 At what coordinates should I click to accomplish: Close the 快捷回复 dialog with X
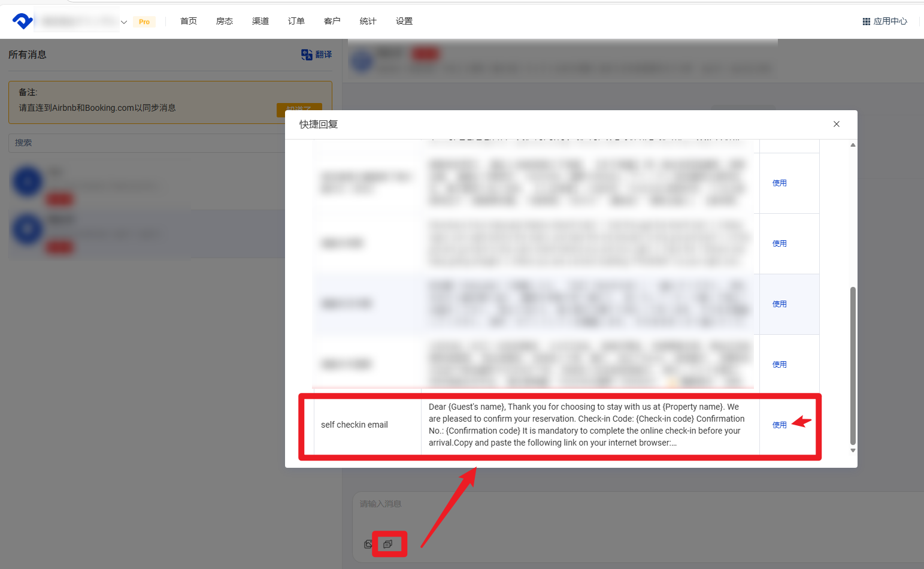point(836,124)
